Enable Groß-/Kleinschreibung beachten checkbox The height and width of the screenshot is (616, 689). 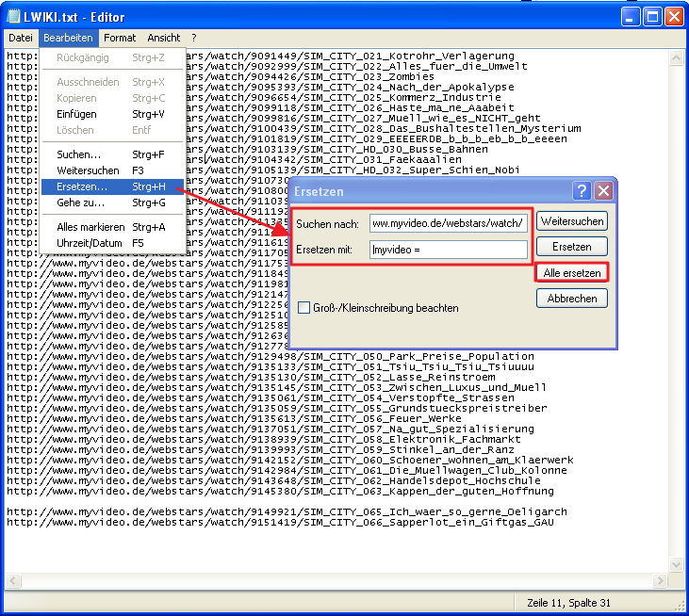point(304,307)
